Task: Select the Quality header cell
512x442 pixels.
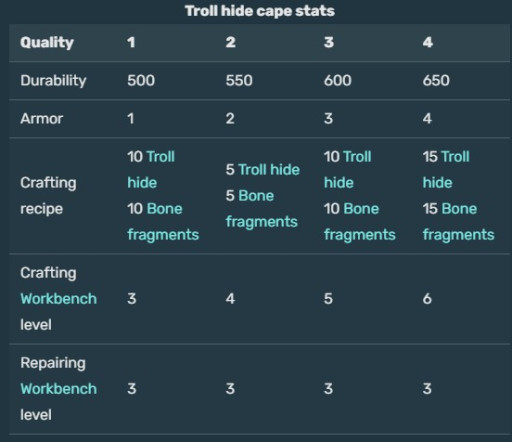Action: click(47, 42)
